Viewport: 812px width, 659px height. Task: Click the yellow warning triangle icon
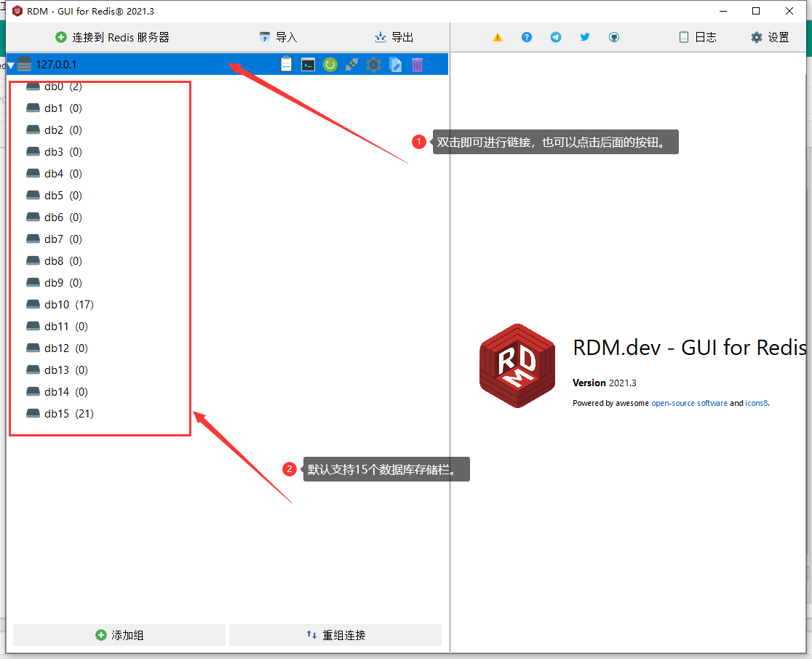[498, 37]
